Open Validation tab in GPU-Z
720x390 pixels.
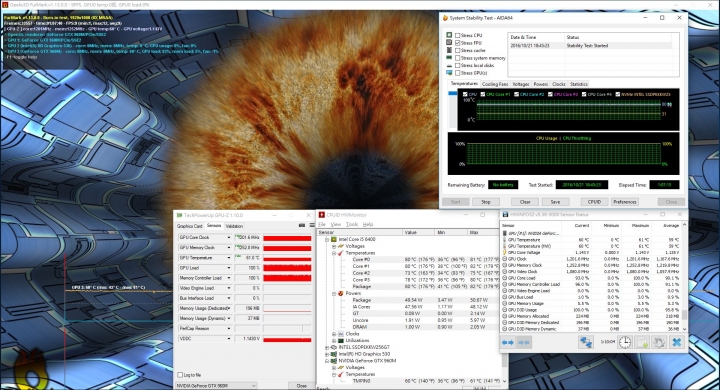tap(234, 226)
